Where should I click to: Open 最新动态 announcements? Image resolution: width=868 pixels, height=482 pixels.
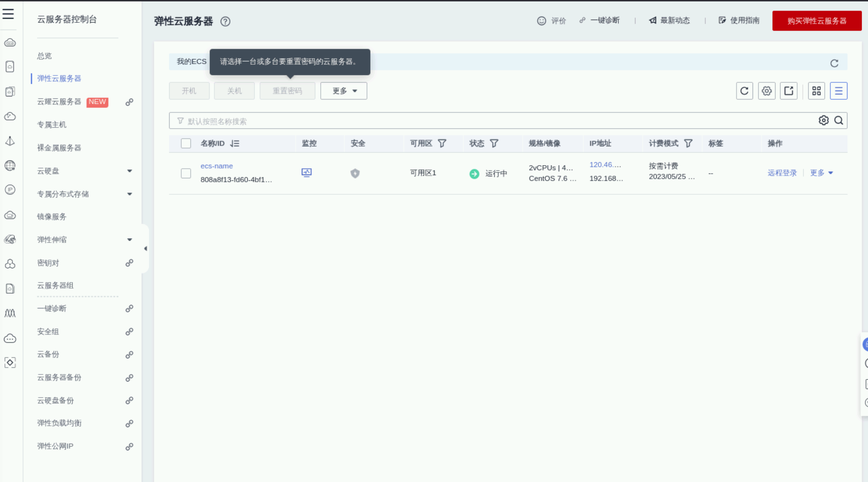(669, 21)
